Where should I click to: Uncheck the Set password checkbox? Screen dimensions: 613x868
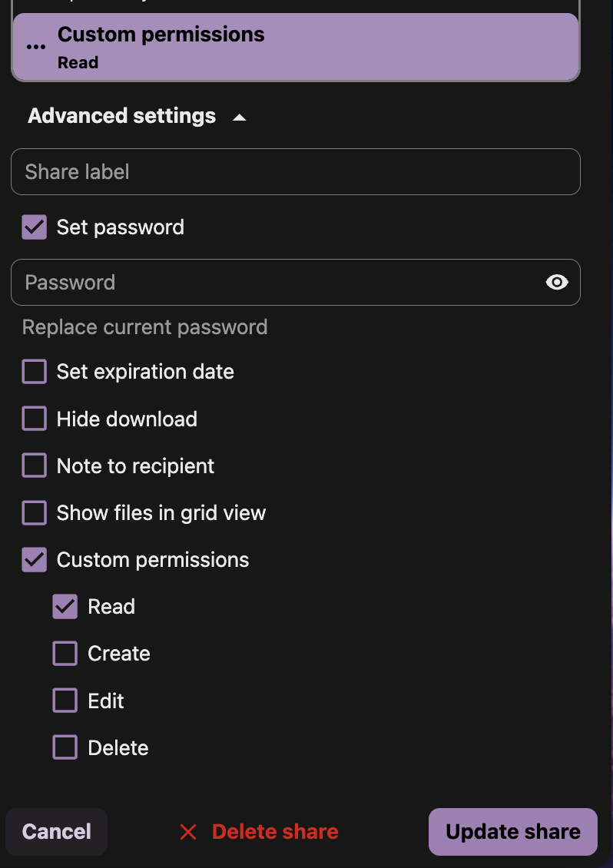(35, 227)
